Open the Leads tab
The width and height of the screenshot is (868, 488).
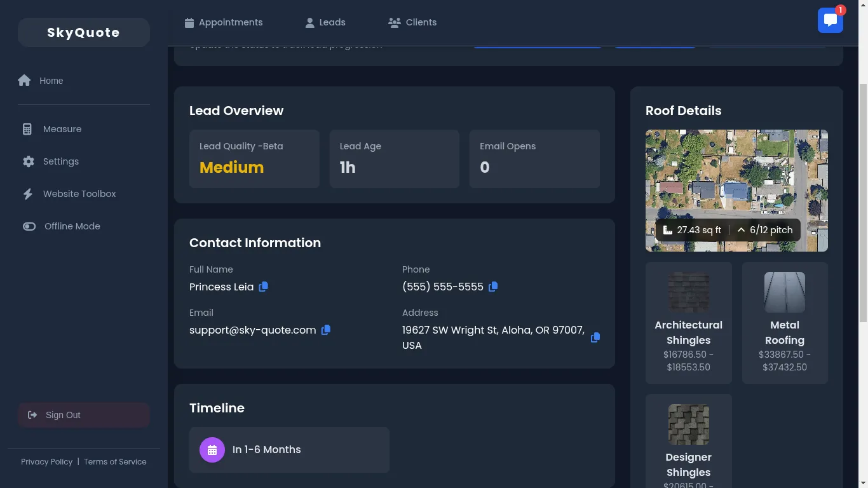click(x=325, y=22)
